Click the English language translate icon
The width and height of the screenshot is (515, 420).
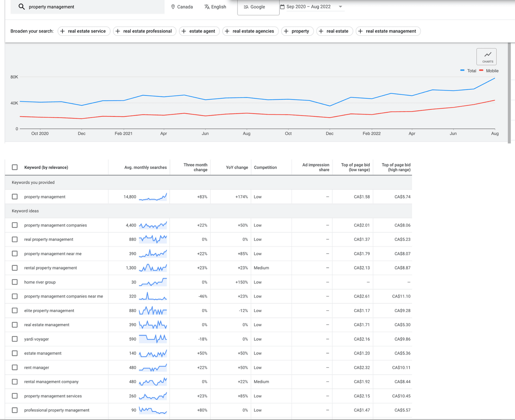(x=207, y=7)
